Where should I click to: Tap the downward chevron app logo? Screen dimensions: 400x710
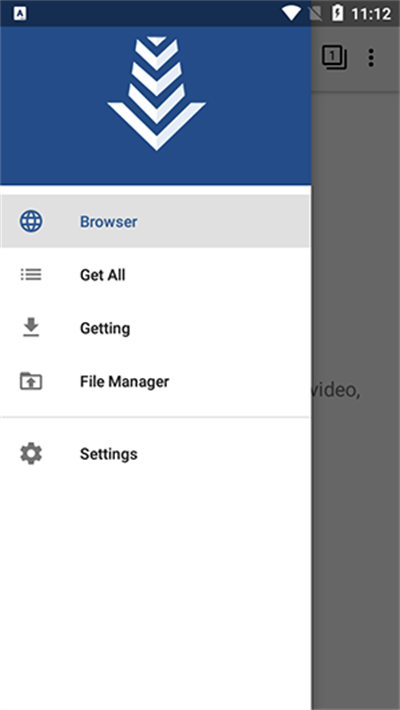pyautogui.click(x=156, y=93)
